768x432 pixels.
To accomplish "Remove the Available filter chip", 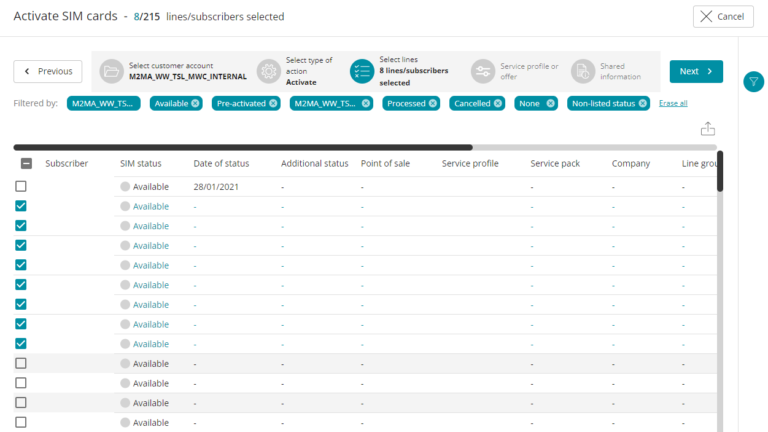I will point(196,103).
